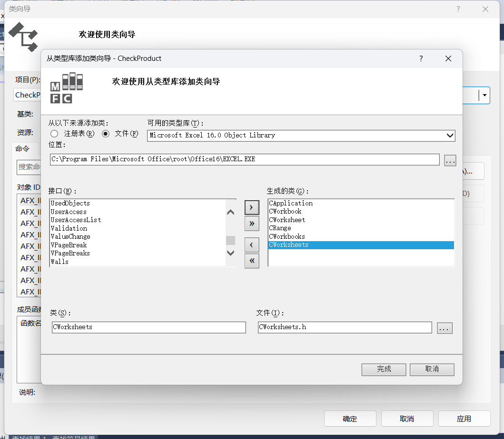
Task: Select VPageBreaks in interface list
Action: tap(138, 254)
